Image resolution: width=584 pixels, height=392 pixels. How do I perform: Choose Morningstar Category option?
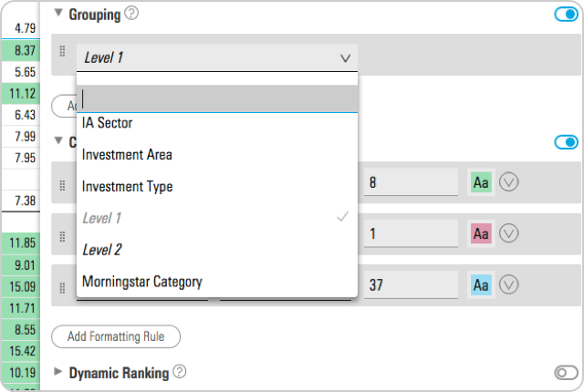point(141,282)
